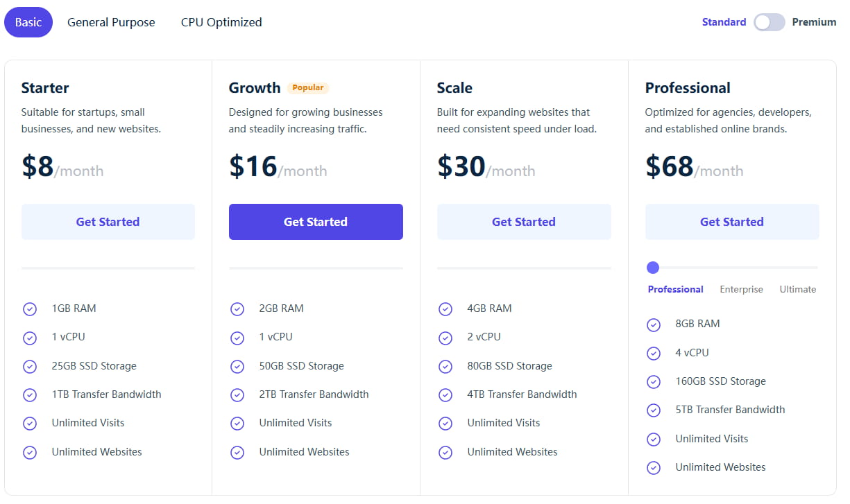Select the Basic plan category tab
This screenshot has width=850, height=504.
tap(28, 22)
